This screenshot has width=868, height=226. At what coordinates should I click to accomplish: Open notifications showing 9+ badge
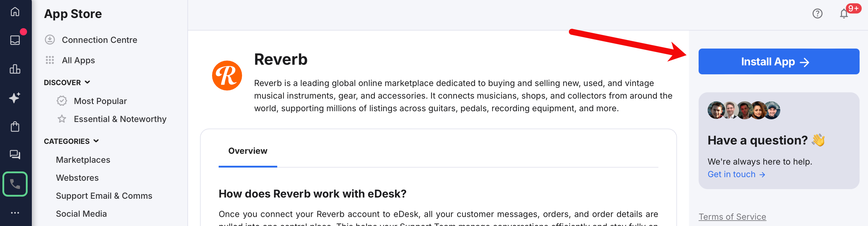[844, 13]
